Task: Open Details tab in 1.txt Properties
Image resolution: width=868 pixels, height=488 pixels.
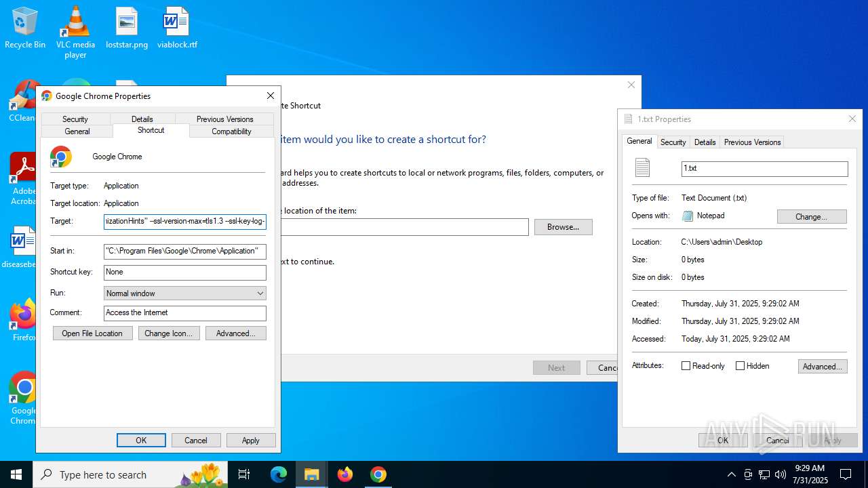Action: [x=705, y=142]
